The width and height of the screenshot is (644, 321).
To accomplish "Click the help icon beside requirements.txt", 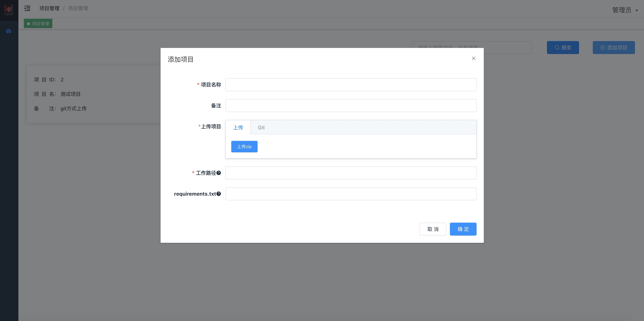I will pos(219,194).
